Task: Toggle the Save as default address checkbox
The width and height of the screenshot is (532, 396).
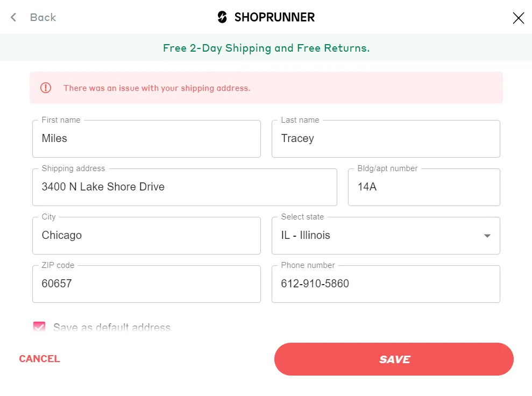Action: [x=39, y=328]
